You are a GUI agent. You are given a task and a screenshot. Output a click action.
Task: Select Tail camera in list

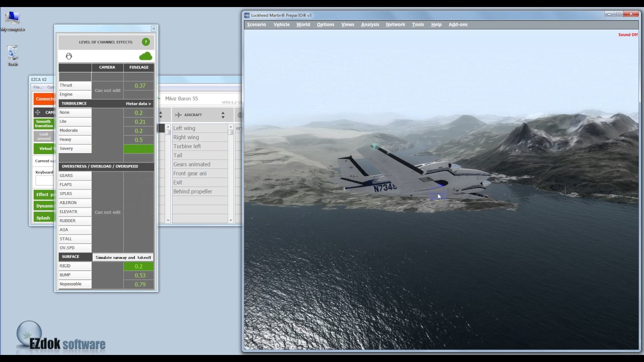[x=200, y=155]
